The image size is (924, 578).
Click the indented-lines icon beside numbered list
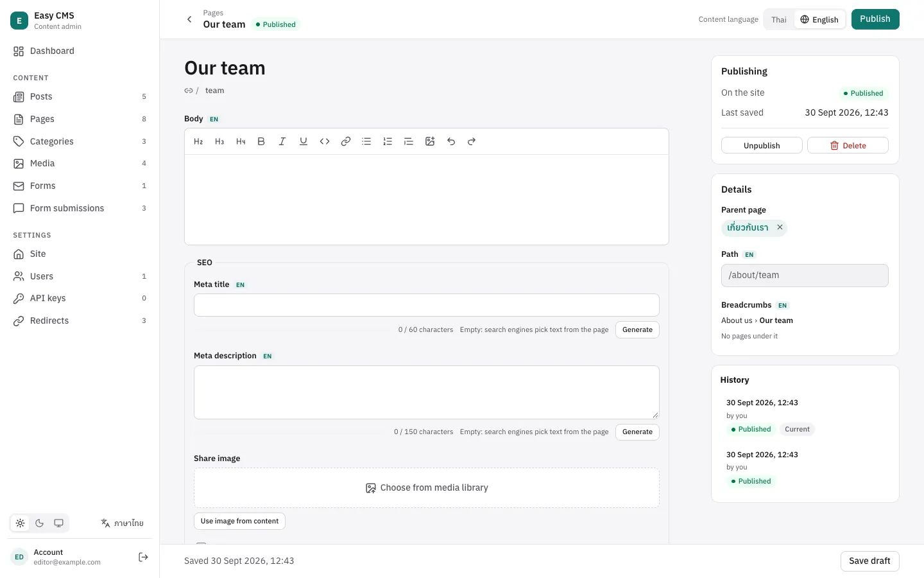click(409, 141)
